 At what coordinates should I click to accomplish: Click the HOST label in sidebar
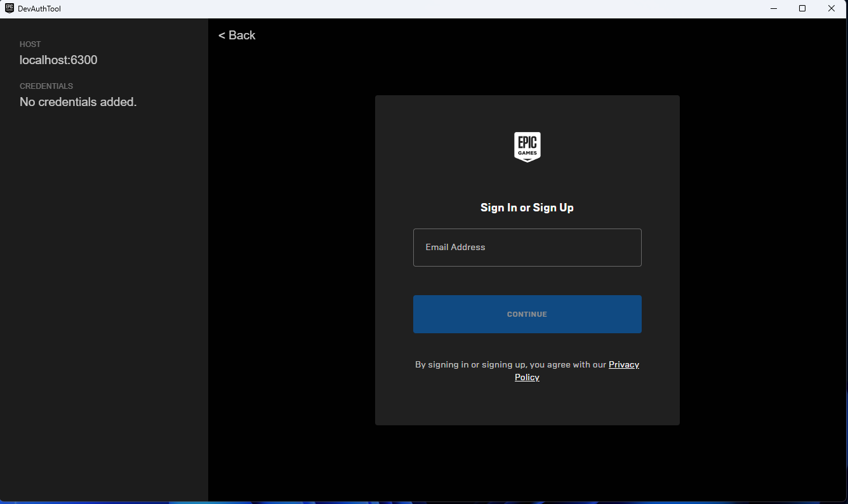click(x=30, y=44)
